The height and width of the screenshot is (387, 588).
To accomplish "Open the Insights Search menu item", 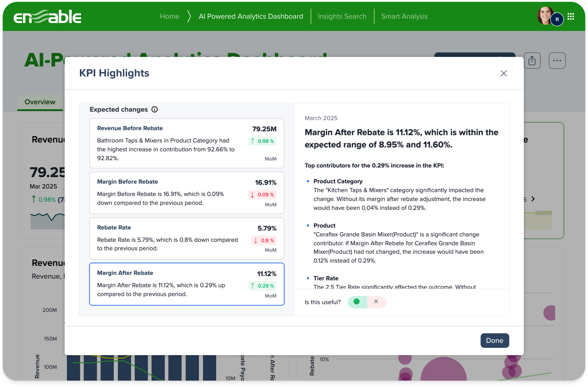I will click(x=342, y=17).
